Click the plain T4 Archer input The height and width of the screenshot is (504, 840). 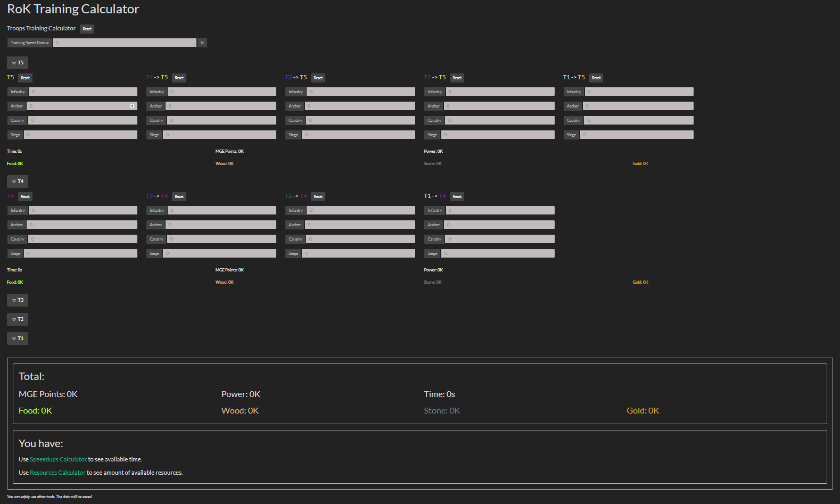click(x=82, y=225)
